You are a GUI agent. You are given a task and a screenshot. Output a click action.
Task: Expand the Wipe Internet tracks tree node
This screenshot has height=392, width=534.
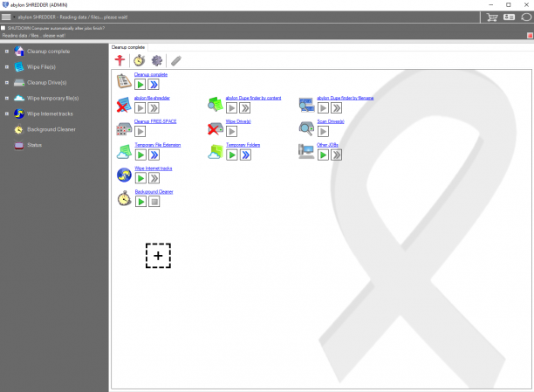[6, 113]
